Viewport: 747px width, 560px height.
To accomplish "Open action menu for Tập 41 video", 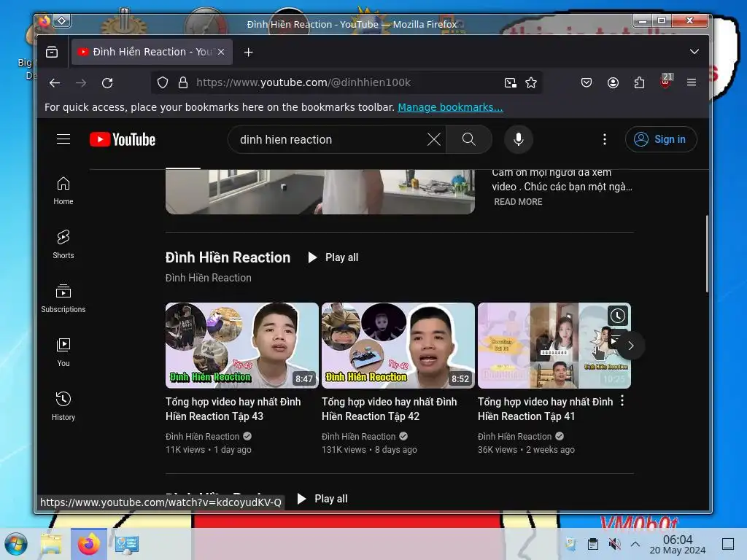I will (622, 402).
